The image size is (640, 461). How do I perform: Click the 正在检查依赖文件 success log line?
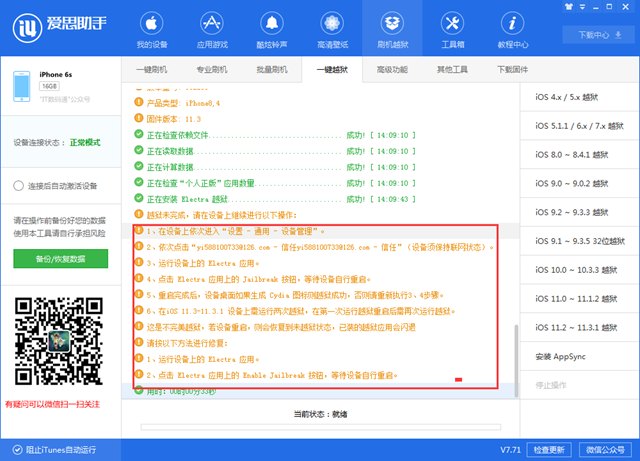[275, 135]
